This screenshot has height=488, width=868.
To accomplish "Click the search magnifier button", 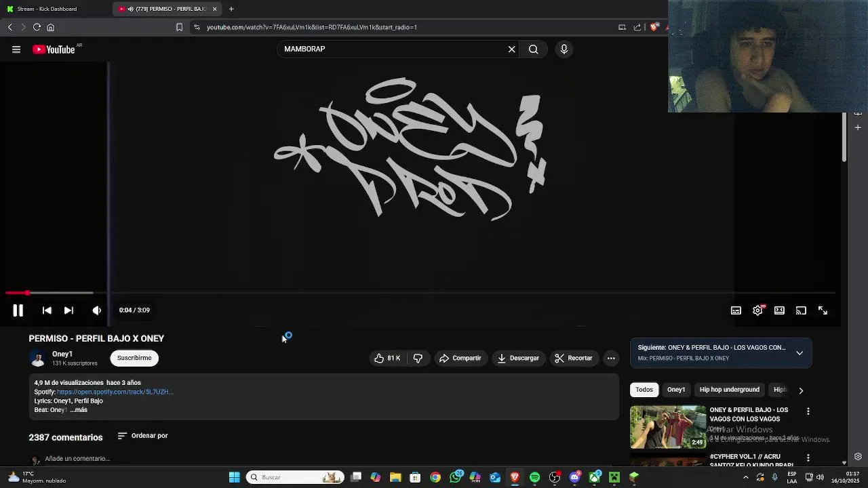I will tap(534, 49).
